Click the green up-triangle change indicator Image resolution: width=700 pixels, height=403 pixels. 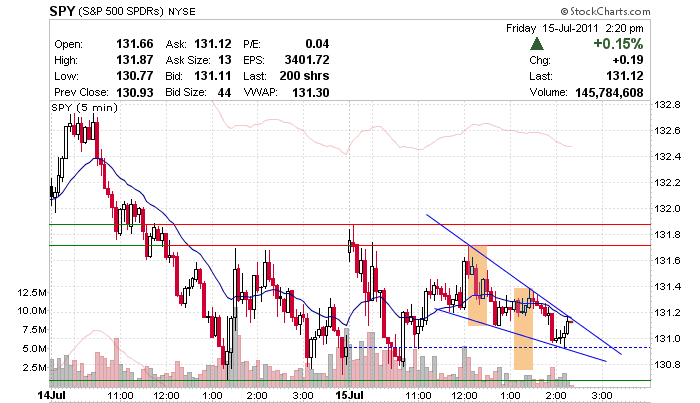[537, 44]
